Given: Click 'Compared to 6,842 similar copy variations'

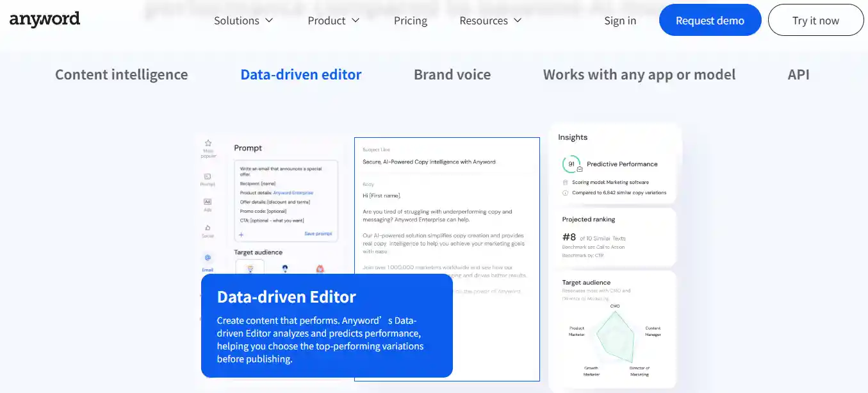Looking at the screenshot, I should (619, 192).
